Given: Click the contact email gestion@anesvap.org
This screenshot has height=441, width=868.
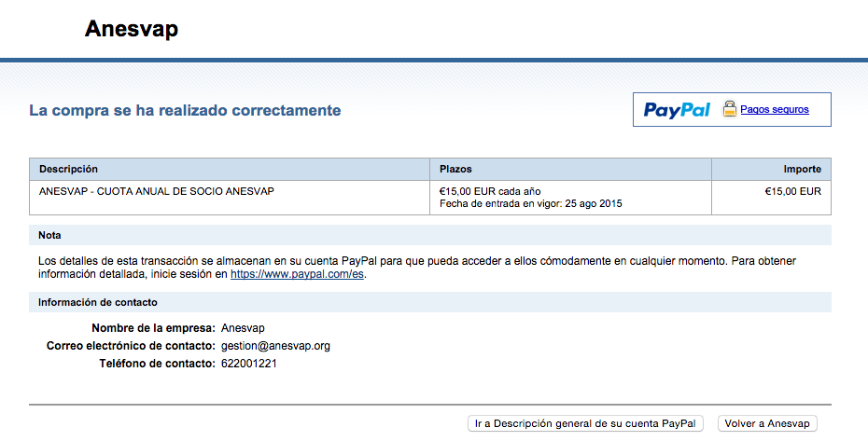Looking at the screenshot, I should [275, 346].
